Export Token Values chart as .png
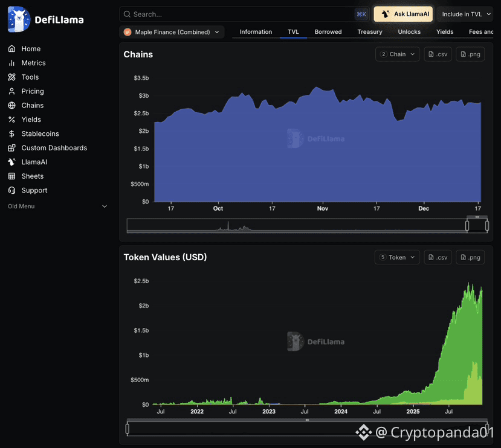The image size is (501, 448). click(470, 257)
